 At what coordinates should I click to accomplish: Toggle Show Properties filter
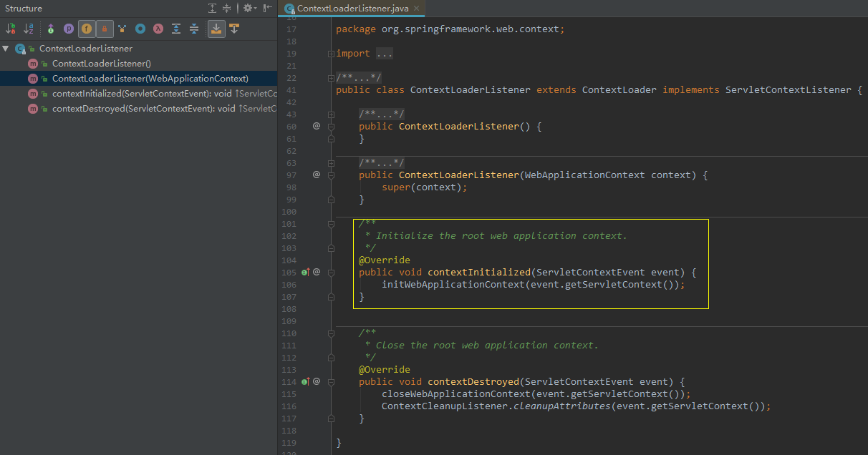point(69,29)
